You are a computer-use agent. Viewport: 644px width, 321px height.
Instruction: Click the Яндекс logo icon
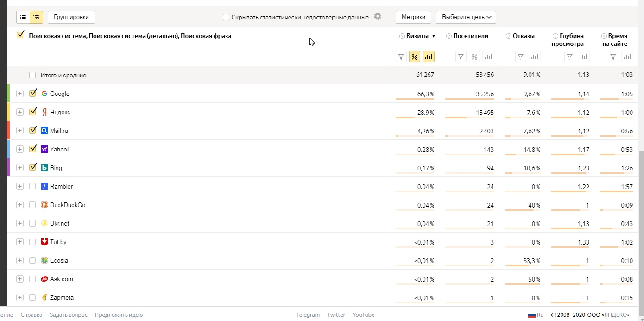point(44,112)
